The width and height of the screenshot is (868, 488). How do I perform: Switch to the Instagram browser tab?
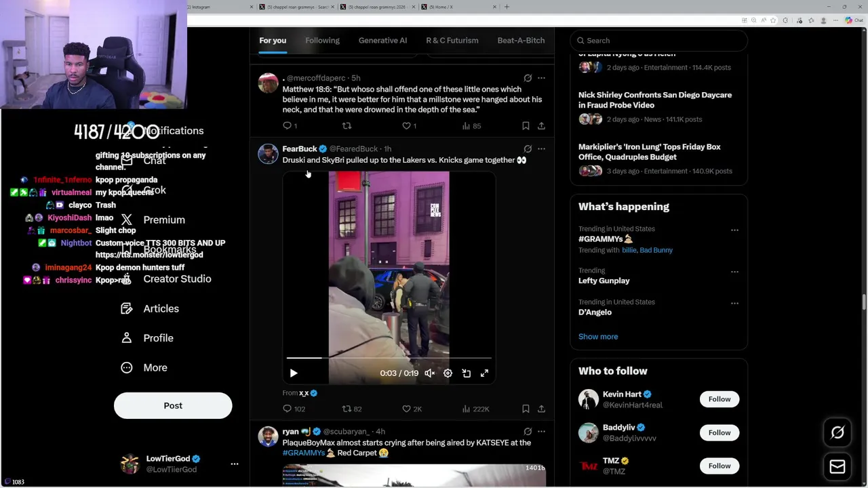216,7
